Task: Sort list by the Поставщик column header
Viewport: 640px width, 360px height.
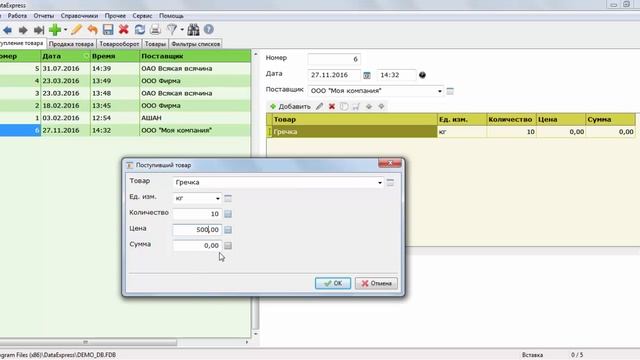Action: (x=195, y=56)
